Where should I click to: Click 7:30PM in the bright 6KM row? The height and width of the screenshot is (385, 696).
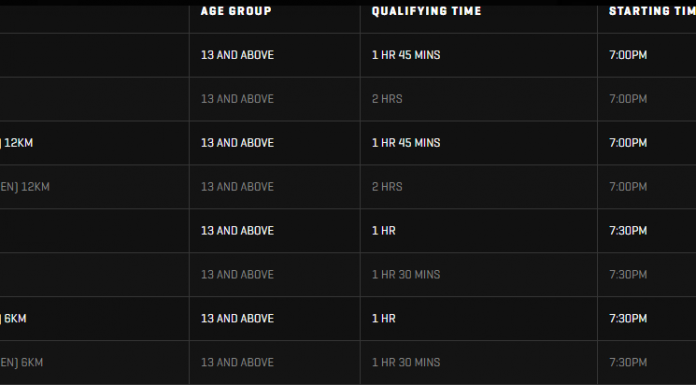(628, 319)
